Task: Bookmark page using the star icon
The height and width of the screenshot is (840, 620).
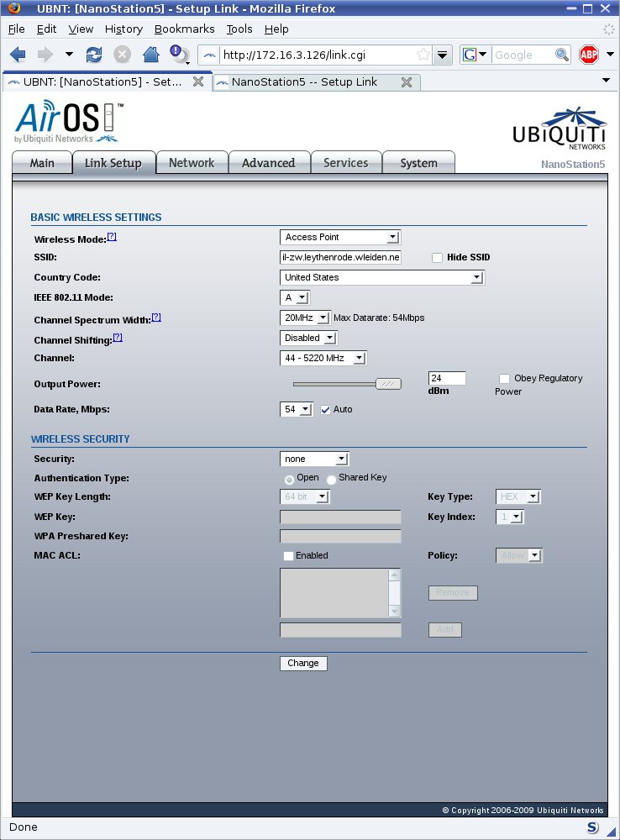Action: (423, 55)
